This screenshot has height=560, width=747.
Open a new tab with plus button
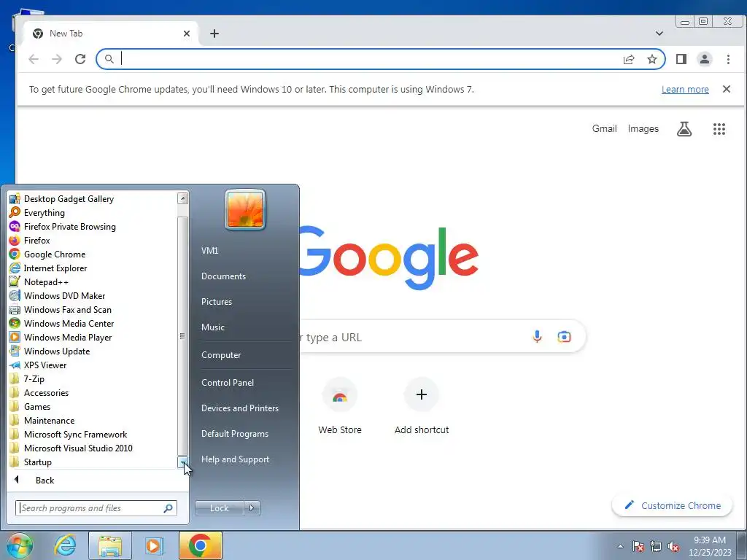point(214,34)
